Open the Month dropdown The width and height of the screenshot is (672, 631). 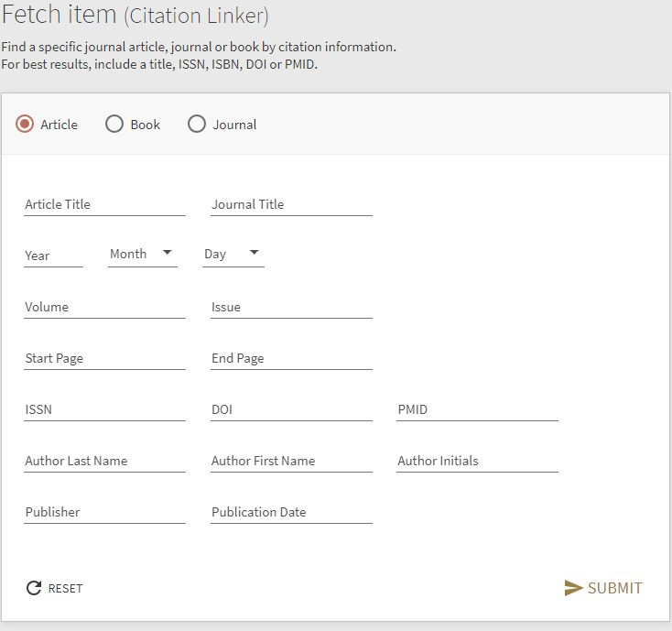tap(143, 255)
